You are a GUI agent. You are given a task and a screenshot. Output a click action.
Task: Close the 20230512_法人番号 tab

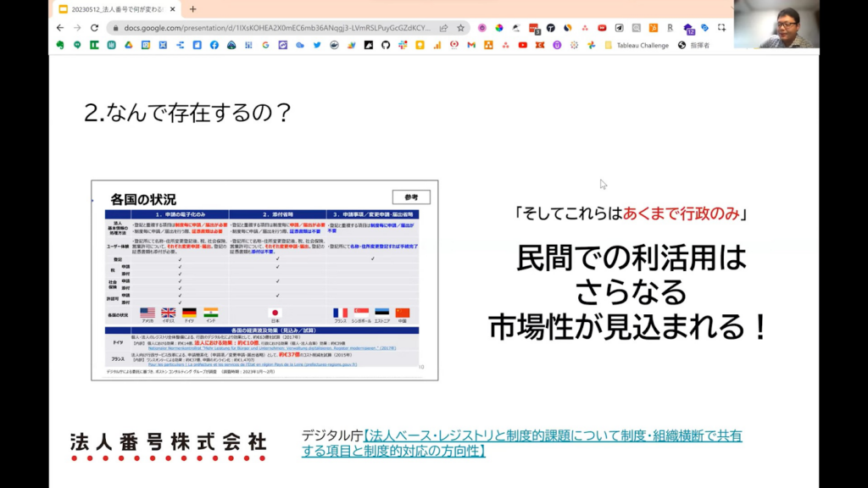(x=173, y=9)
